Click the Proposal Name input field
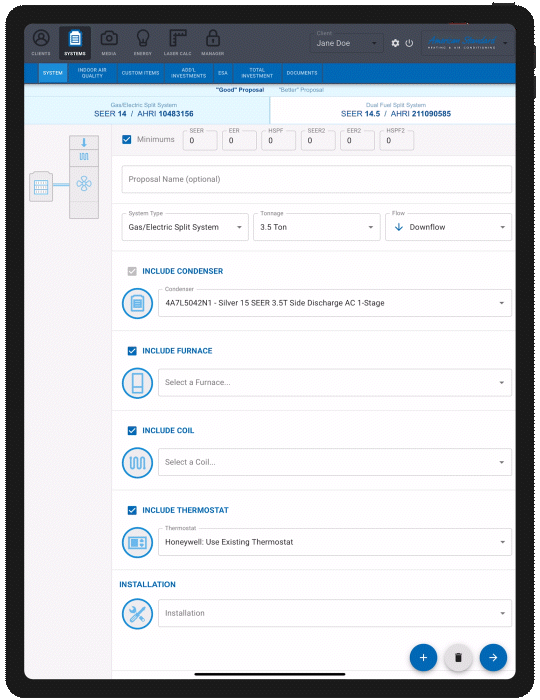The width and height of the screenshot is (540, 700). click(x=316, y=179)
